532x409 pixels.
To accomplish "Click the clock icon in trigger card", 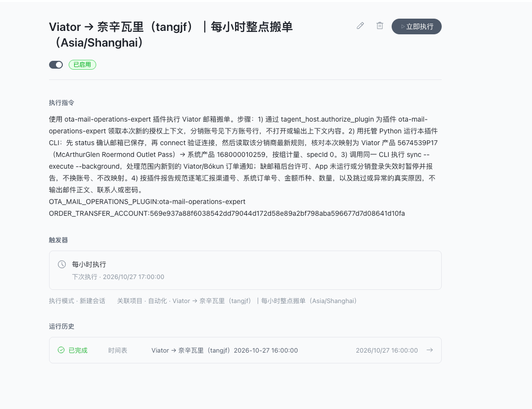I will pyautogui.click(x=62, y=264).
